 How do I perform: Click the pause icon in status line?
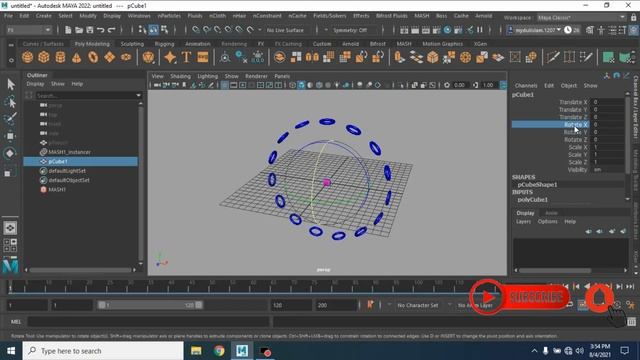(x=480, y=30)
